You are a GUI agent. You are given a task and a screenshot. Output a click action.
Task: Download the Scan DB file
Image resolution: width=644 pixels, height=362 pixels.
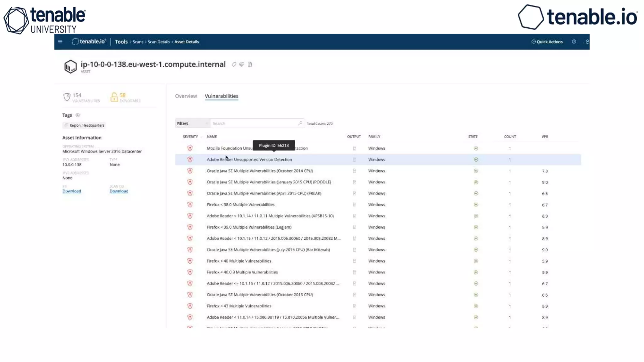[x=119, y=191]
